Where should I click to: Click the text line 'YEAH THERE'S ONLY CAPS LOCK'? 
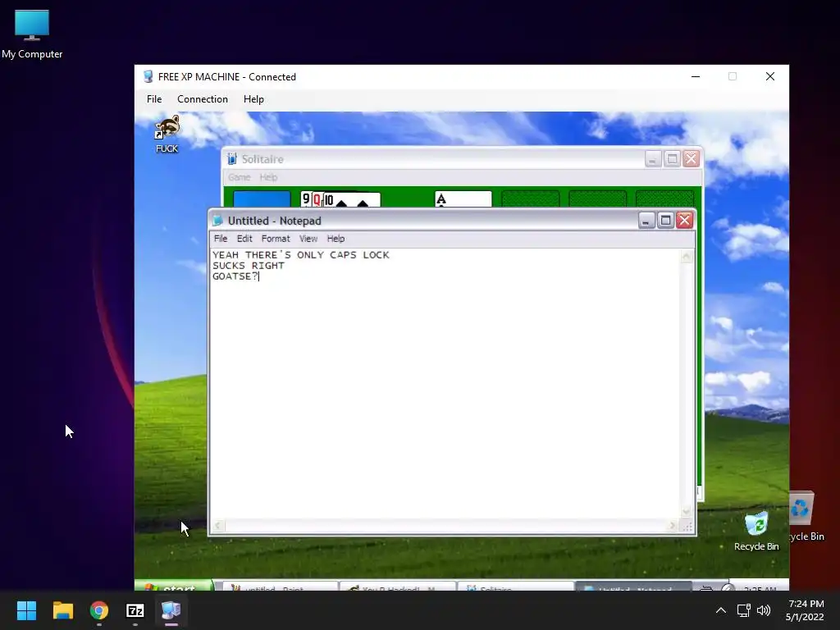click(300, 255)
